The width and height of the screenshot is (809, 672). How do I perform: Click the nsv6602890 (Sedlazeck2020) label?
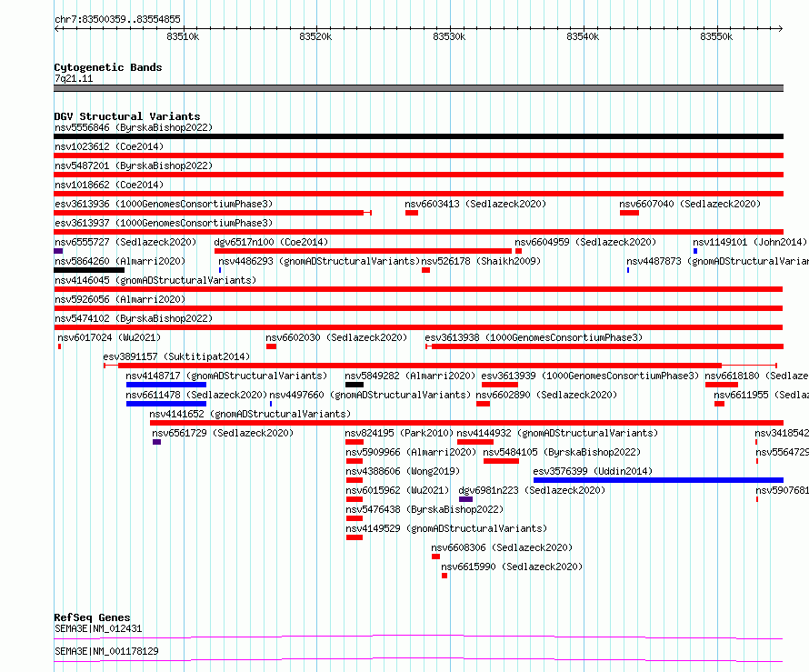point(546,395)
